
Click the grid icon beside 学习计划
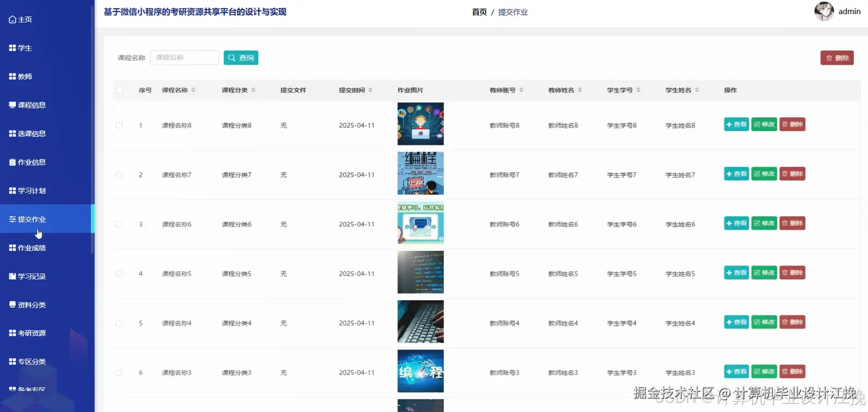[12, 191]
